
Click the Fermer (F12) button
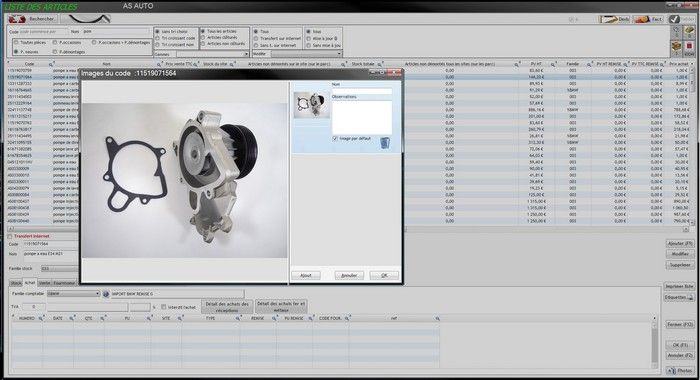point(680,325)
